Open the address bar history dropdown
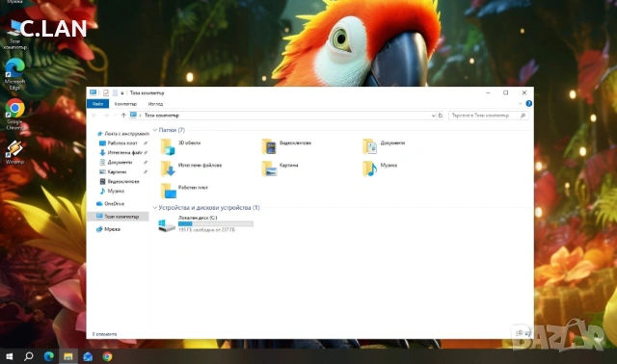Viewport: 617px width, 364px height. pos(433,116)
